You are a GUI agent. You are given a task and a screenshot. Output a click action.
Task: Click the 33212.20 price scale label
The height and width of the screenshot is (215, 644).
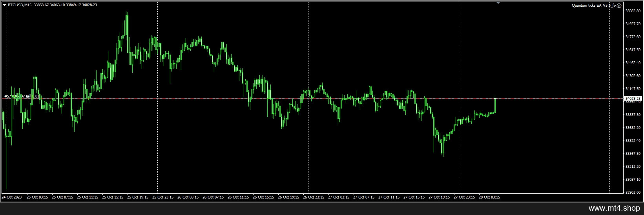point(633,167)
